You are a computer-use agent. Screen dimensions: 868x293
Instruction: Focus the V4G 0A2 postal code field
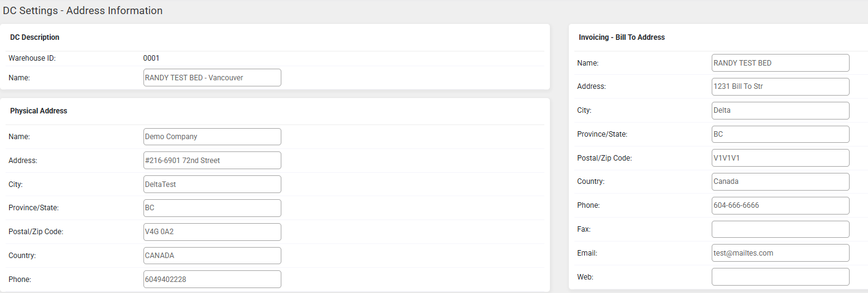[x=212, y=232]
